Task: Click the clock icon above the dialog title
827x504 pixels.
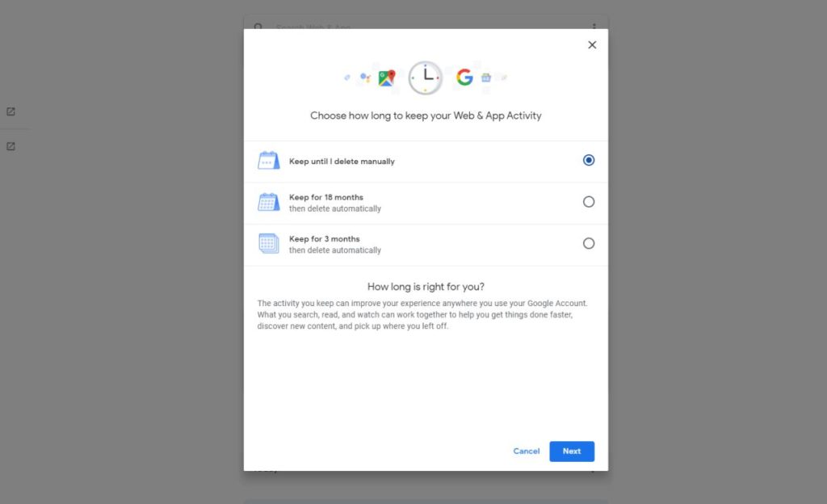Action: pos(426,78)
